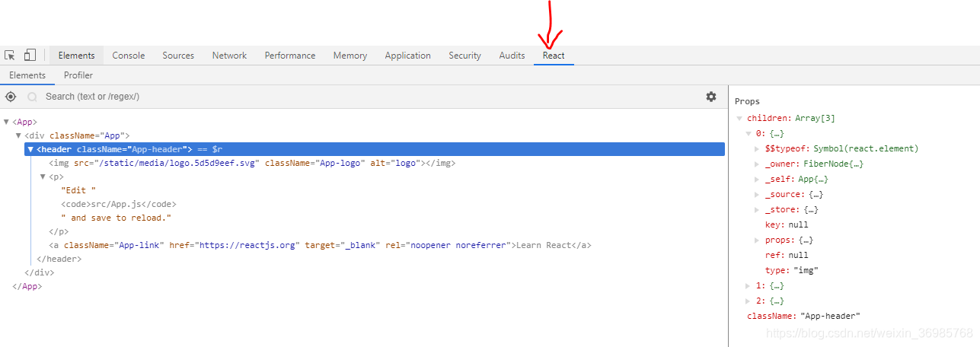Open React DevTools settings gear
The image size is (980, 347).
coord(711,97)
